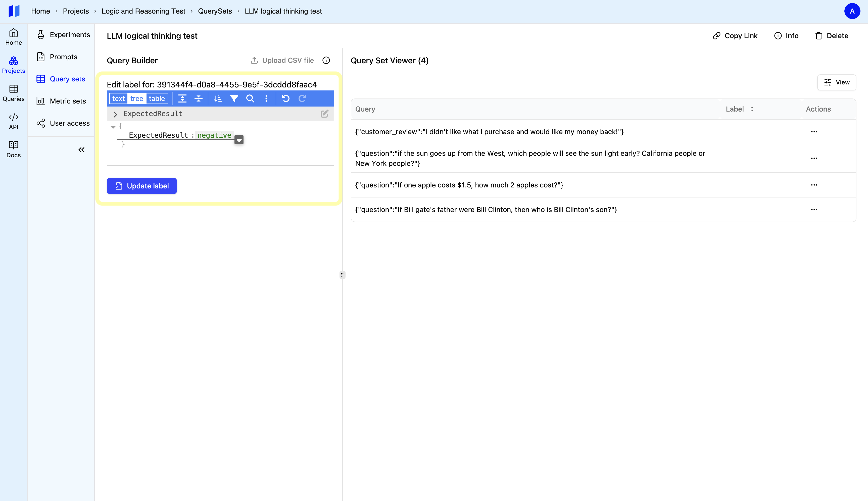Click expand all fields icon in editor
This screenshot has width=868, height=501.
point(182,99)
